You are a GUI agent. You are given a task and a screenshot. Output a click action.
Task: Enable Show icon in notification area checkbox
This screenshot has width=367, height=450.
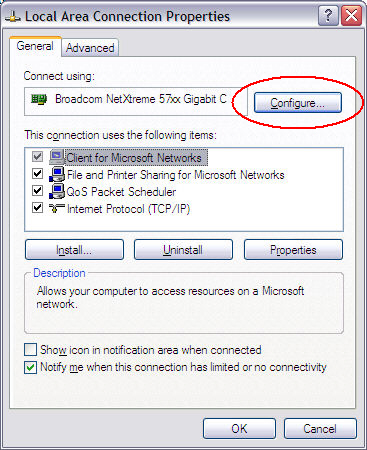(30, 350)
